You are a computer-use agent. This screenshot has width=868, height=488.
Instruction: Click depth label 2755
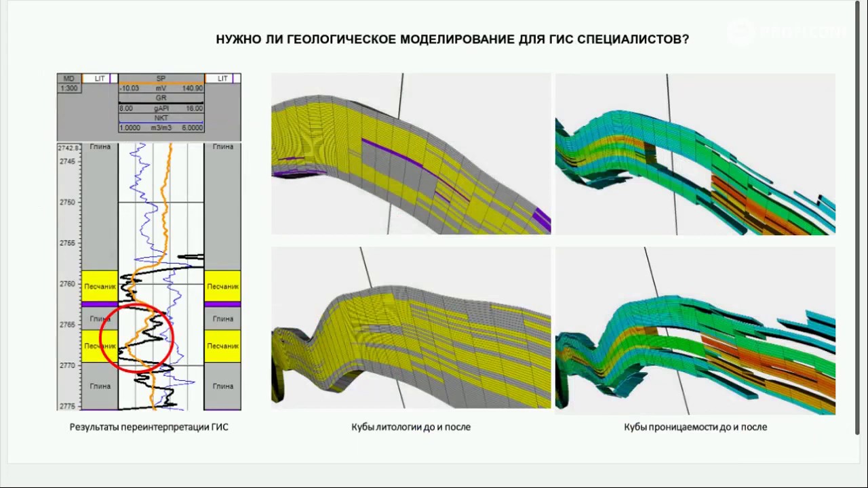click(x=68, y=243)
